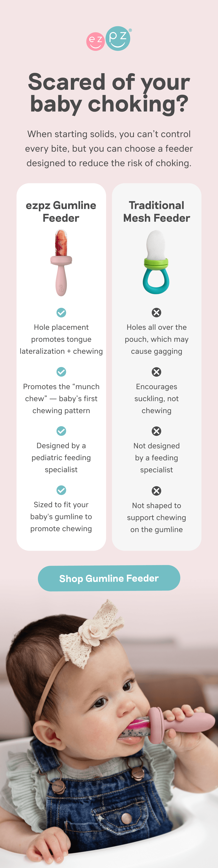
Task: Click the Traditional Mesh Feeder heading
Action: [156, 211]
